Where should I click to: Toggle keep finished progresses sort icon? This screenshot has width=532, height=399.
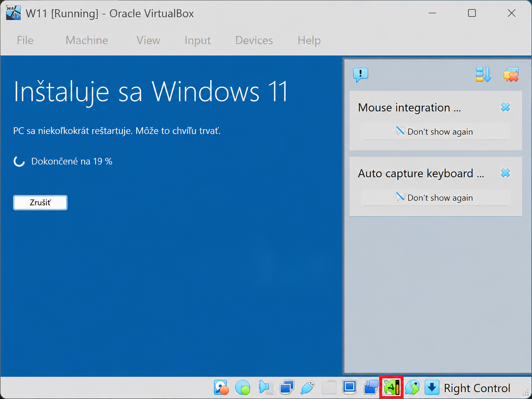[483, 74]
